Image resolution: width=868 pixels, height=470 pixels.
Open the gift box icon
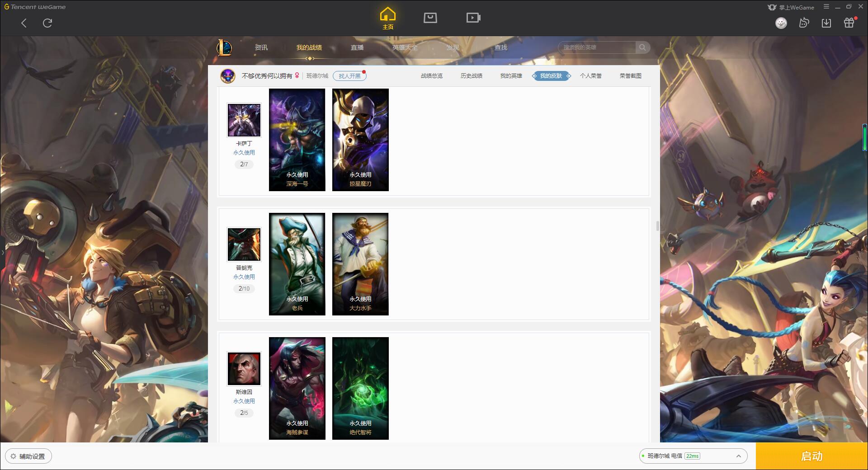pyautogui.click(x=849, y=23)
